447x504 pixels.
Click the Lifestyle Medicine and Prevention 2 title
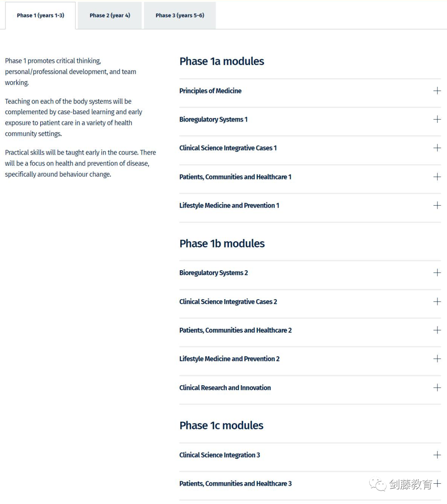(229, 359)
